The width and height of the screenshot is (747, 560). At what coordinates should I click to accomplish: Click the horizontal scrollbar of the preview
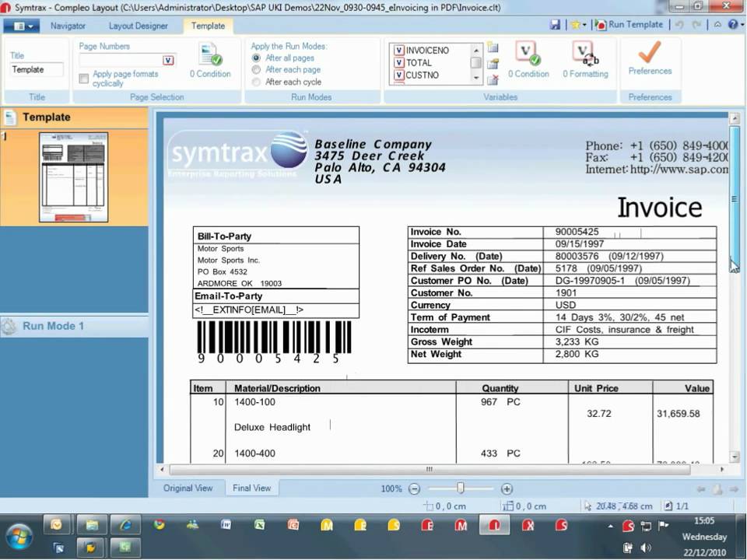[x=430, y=470]
